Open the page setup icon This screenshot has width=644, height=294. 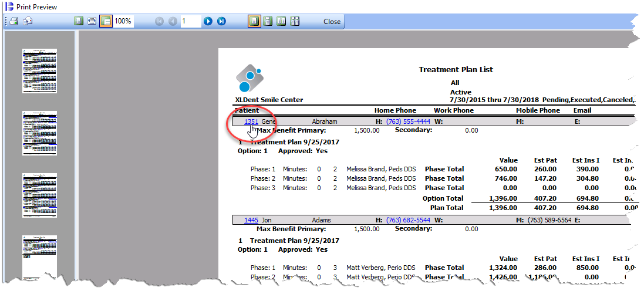tap(28, 22)
